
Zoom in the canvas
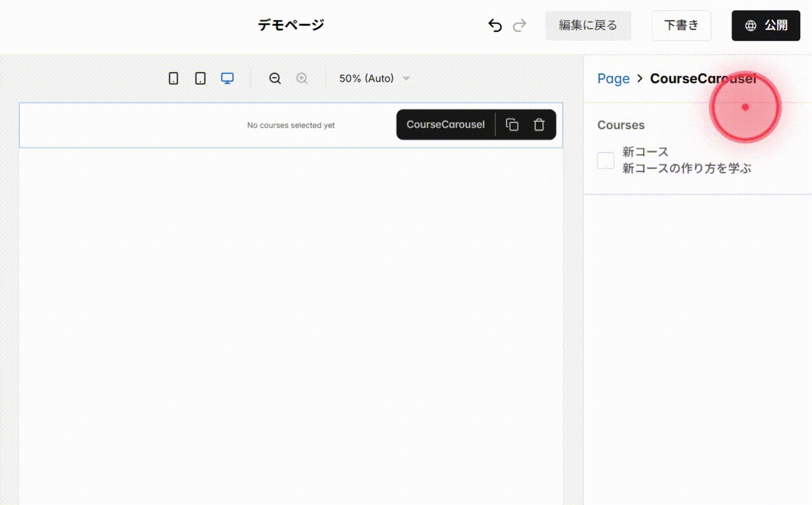(302, 78)
